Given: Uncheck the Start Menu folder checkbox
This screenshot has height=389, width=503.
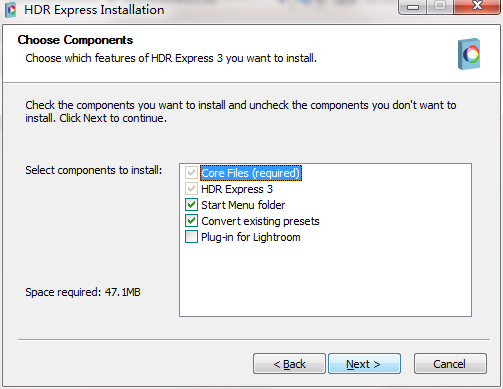Looking at the screenshot, I should click(191, 205).
